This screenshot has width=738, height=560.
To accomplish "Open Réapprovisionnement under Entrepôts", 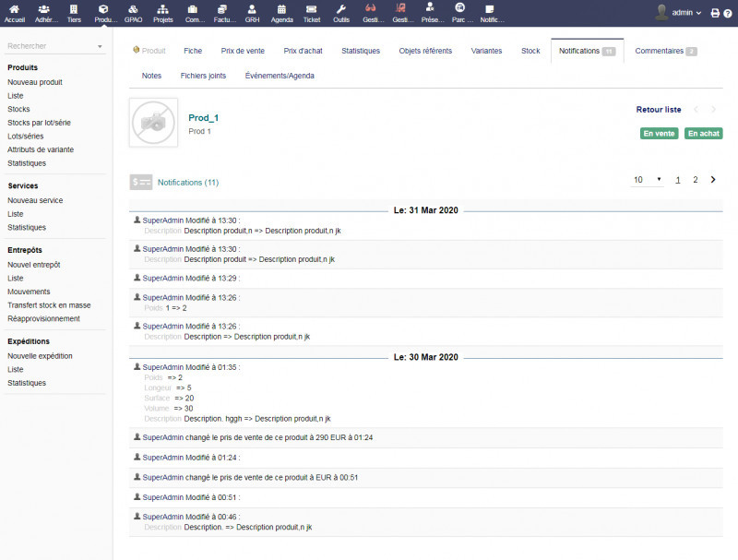I will tap(43, 318).
